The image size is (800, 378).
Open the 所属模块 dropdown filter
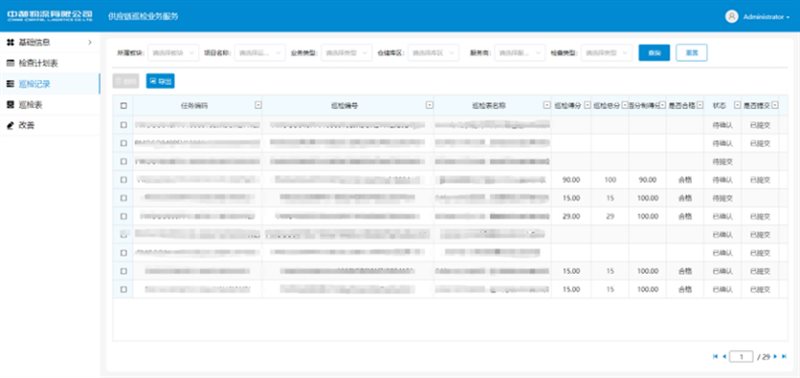173,53
